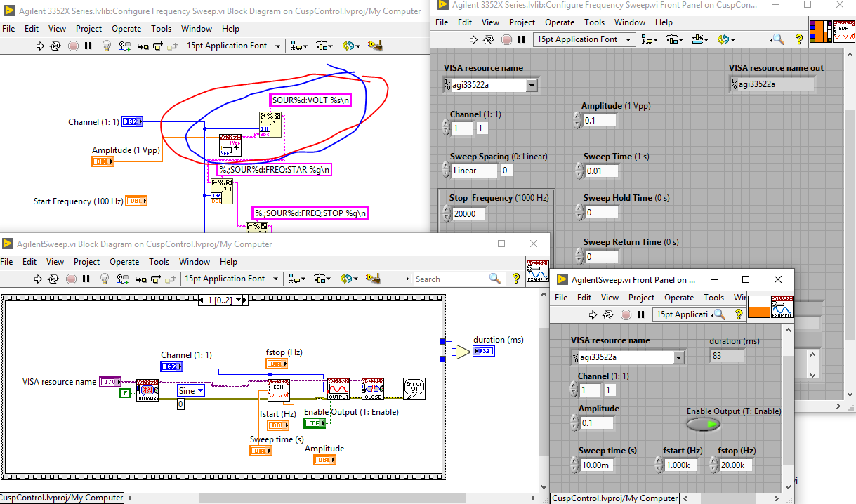The image size is (856, 504).
Task: Click Amplitude (1 Vpp) field showing 0.1
Action: (x=600, y=121)
